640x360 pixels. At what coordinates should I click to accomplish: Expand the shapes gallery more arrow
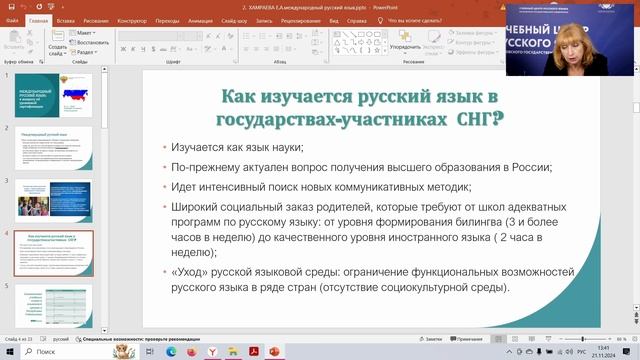point(384,51)
